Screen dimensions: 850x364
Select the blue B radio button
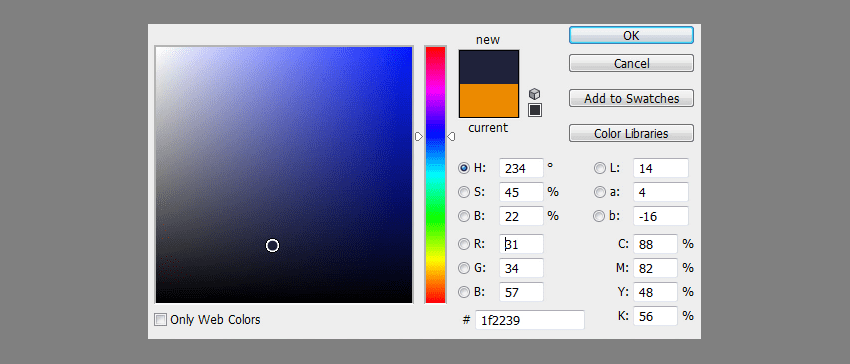464,292
